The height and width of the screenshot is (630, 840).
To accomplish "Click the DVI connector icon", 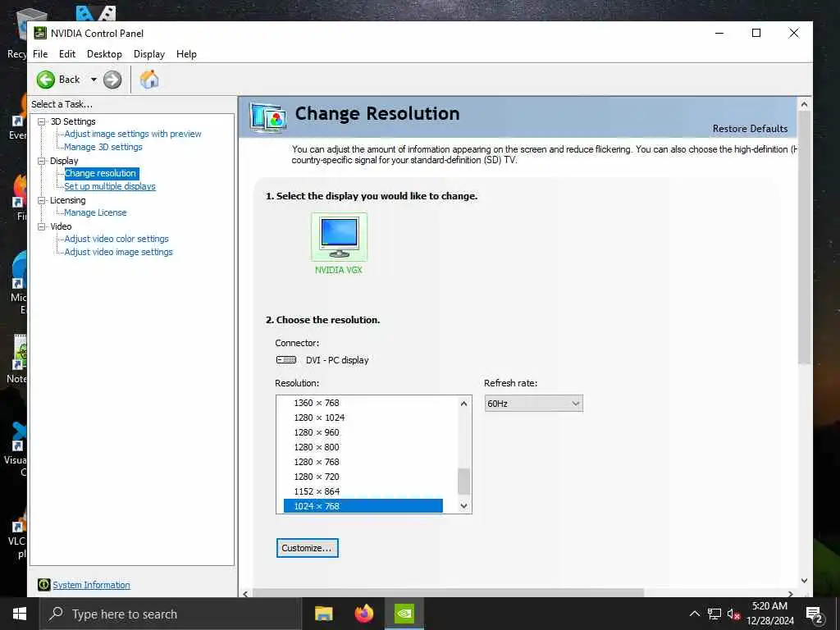I will [286, 359].
